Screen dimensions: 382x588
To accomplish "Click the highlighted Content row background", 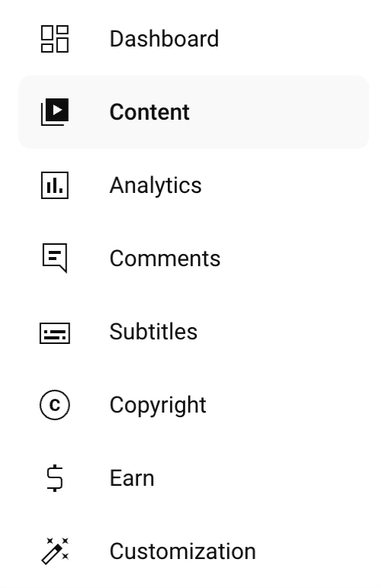I will [194, 112].
